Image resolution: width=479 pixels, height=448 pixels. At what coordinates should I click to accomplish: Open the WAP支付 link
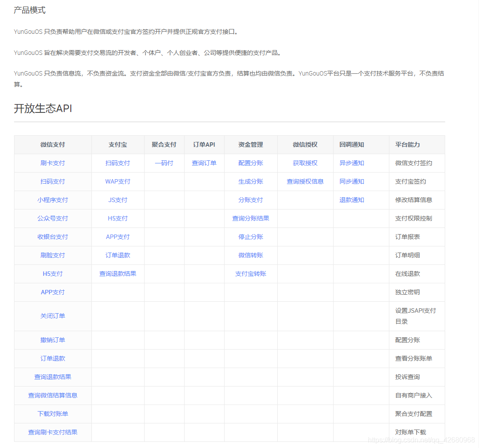tap(118, 181)
